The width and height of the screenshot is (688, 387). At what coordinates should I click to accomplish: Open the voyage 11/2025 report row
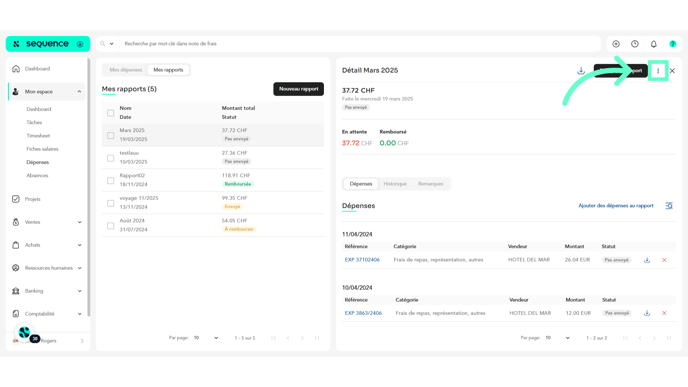pyautogui.click(x=213, y=203)
